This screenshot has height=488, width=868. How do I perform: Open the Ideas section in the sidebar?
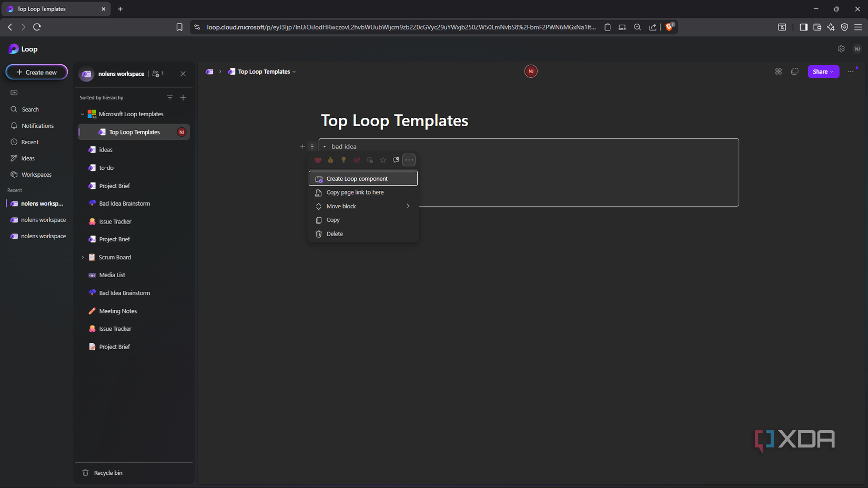(x=27, y=158)
